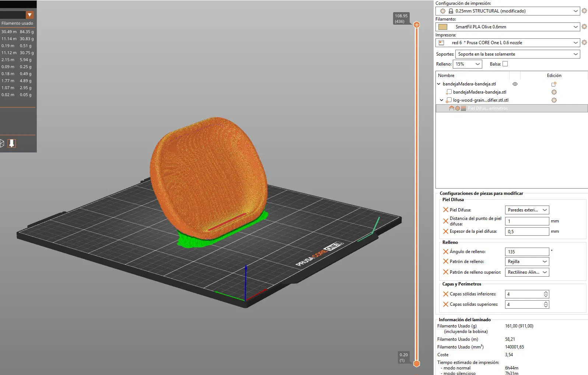588x375 pixels.
Task: Increase Capas sólidas inferiores with up arrow
Action: click(546, 292)
